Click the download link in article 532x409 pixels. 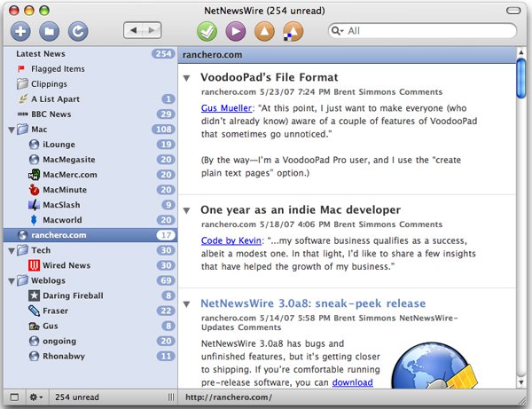(x=353, y=382)
